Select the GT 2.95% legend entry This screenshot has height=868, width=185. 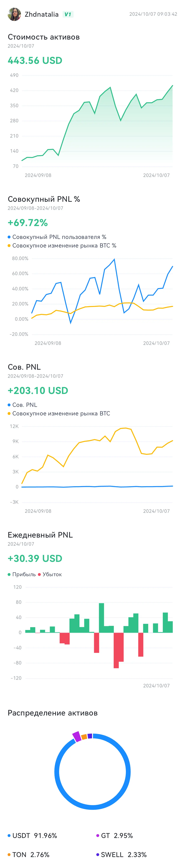click(x=115, y=835)
